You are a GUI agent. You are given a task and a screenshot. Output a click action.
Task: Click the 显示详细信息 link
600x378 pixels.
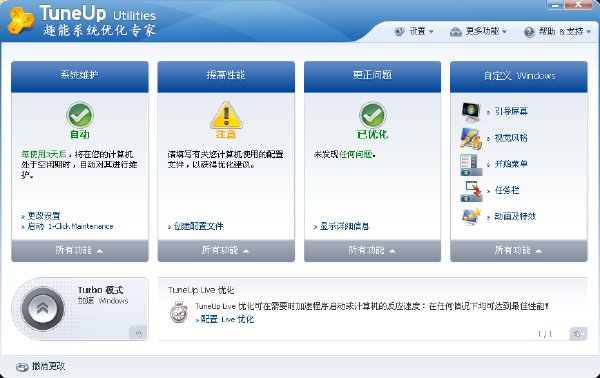pos(344,226)
